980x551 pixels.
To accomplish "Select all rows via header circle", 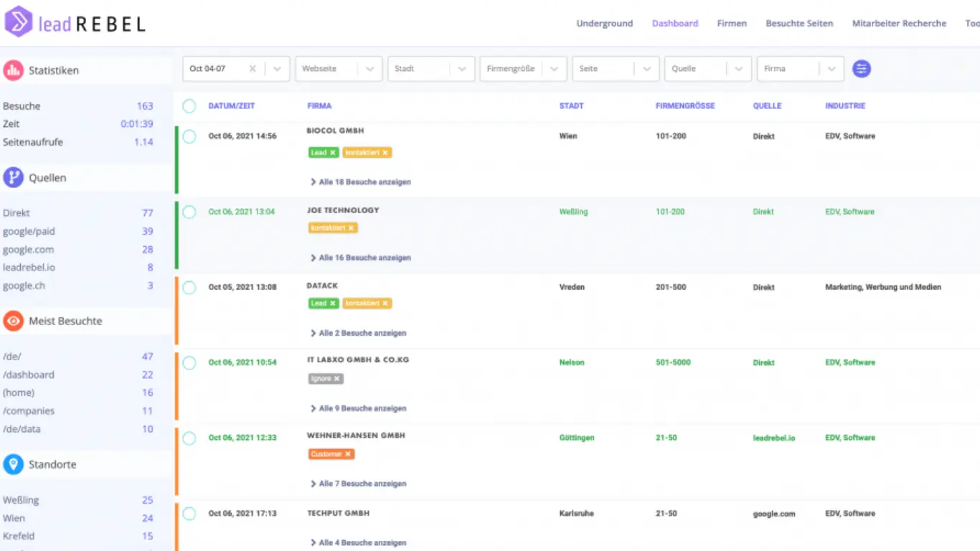I will pos(189,106).
